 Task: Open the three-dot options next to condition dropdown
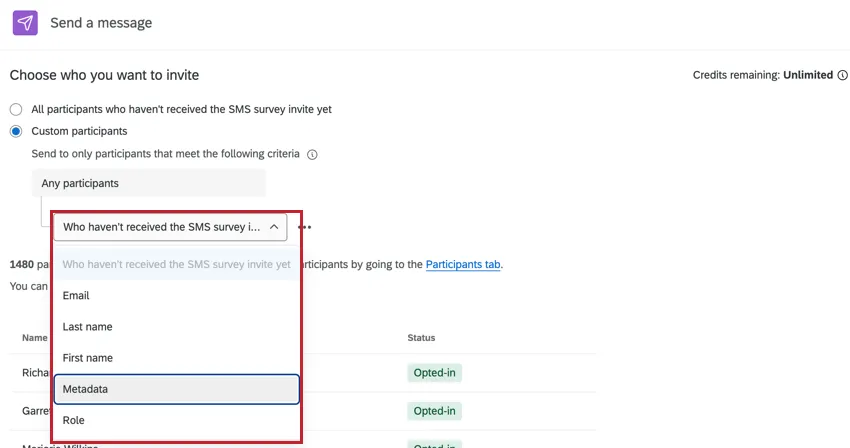[305, 227]
